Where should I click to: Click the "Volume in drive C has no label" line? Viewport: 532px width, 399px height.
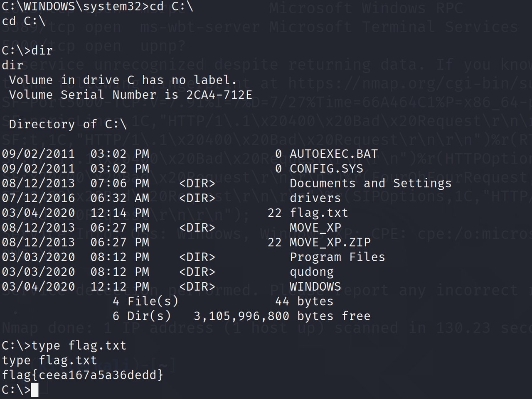[123, 80]
